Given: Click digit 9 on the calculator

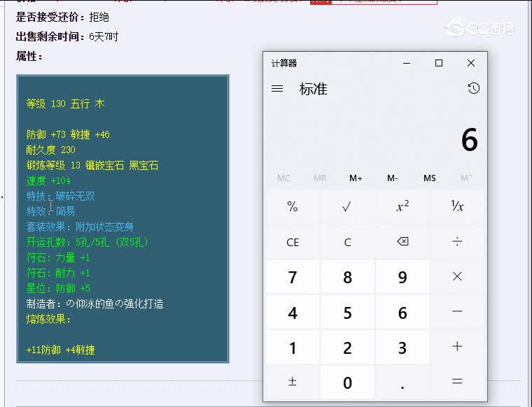Looking at the screenshot, I should point(402,276).
